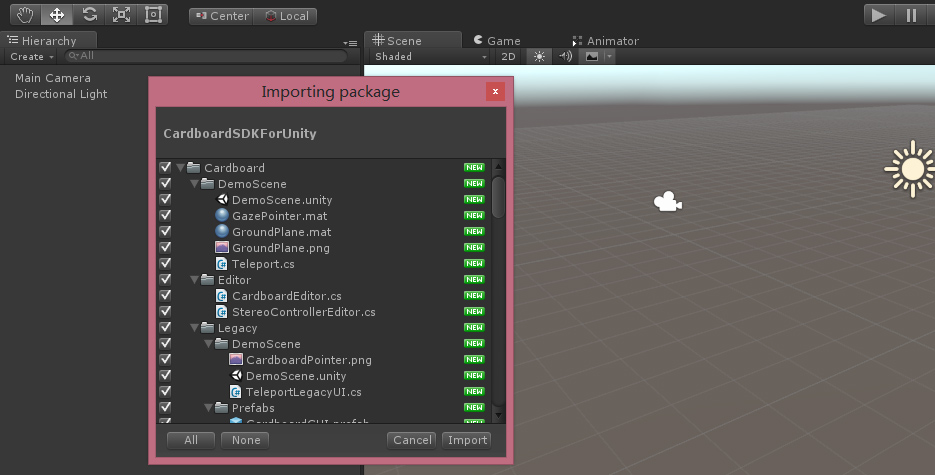Select Main Camera in Hierarchy

point(52,78)
